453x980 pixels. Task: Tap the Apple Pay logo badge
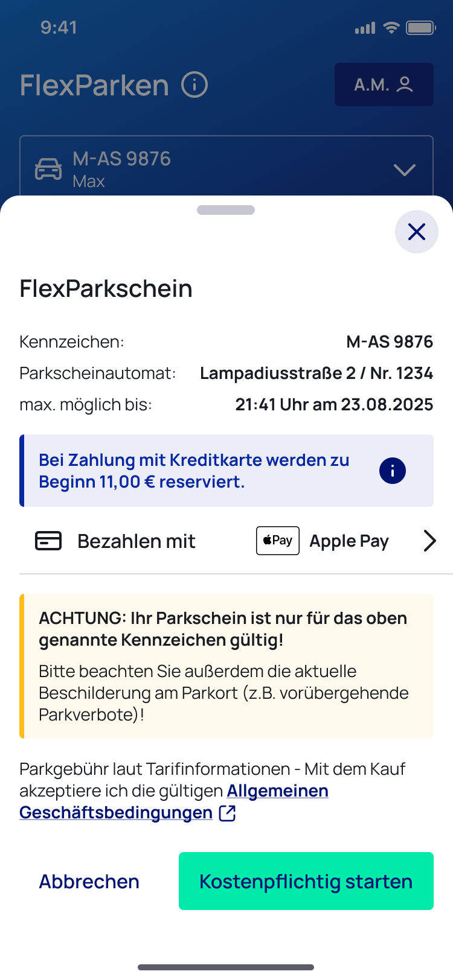click(x=278, y=541)
